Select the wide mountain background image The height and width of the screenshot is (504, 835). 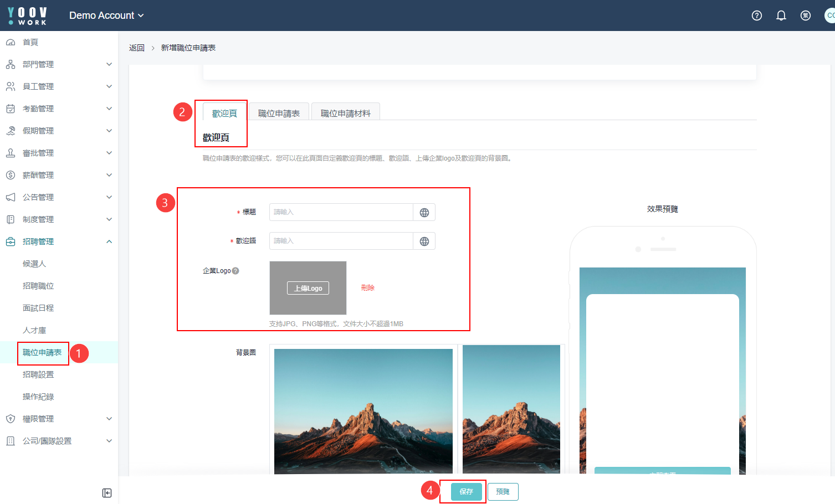pos(363,410)
